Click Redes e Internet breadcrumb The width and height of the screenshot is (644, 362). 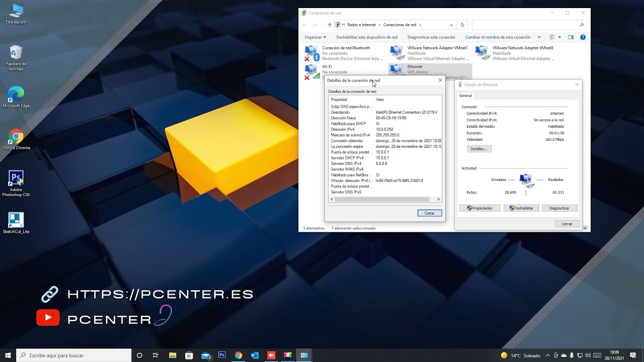tap(361, 25)
